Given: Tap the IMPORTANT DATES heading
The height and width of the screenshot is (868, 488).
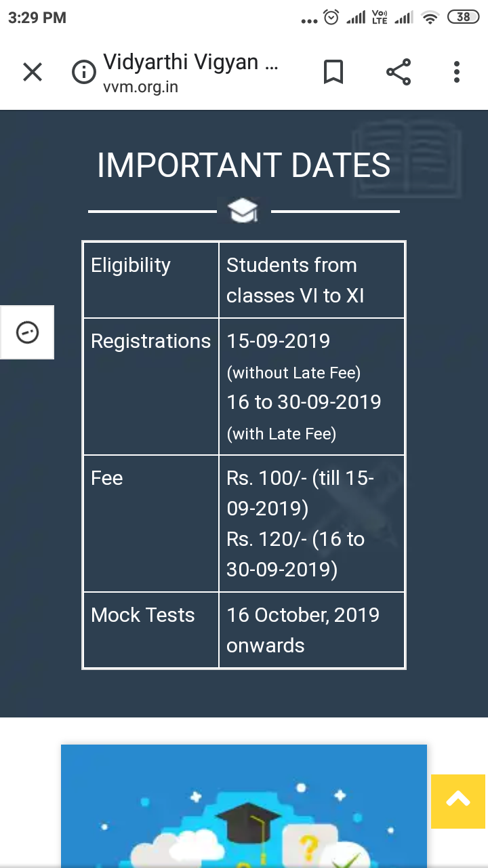Looking at the screenshot, I should [243, 165].
